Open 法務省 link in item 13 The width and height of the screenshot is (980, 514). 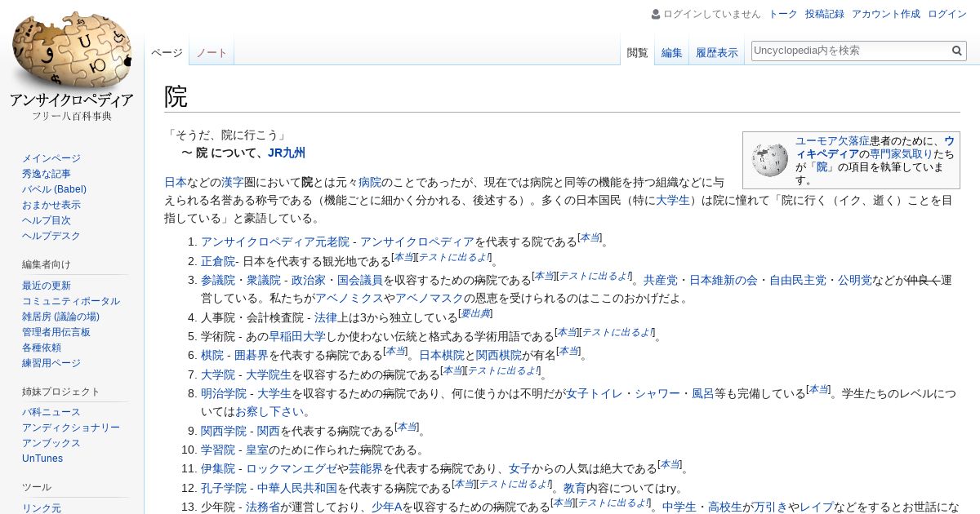coord(263,507)
